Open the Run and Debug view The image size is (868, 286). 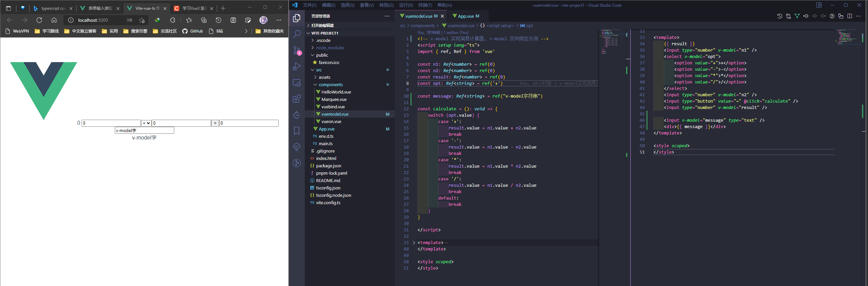tap(296, 67)
